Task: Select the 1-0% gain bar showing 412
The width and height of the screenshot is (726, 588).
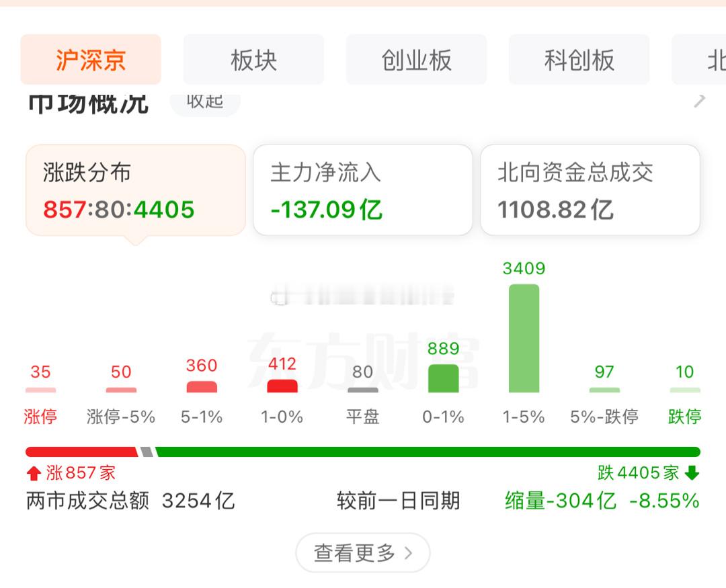Action: (282, 386)
